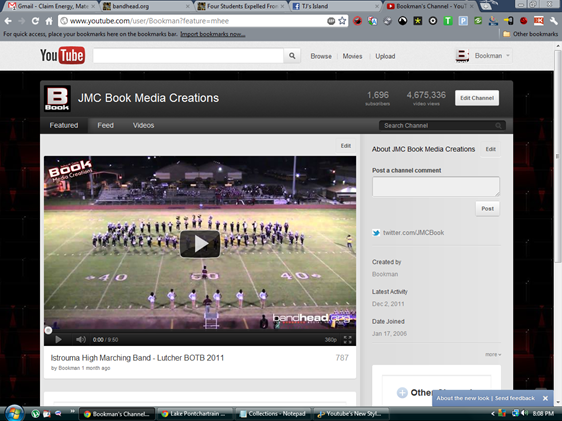Image resolution: width=562 pixels, height=421 pixels.
Task: Click the green T extension icon
Action: 448,21
